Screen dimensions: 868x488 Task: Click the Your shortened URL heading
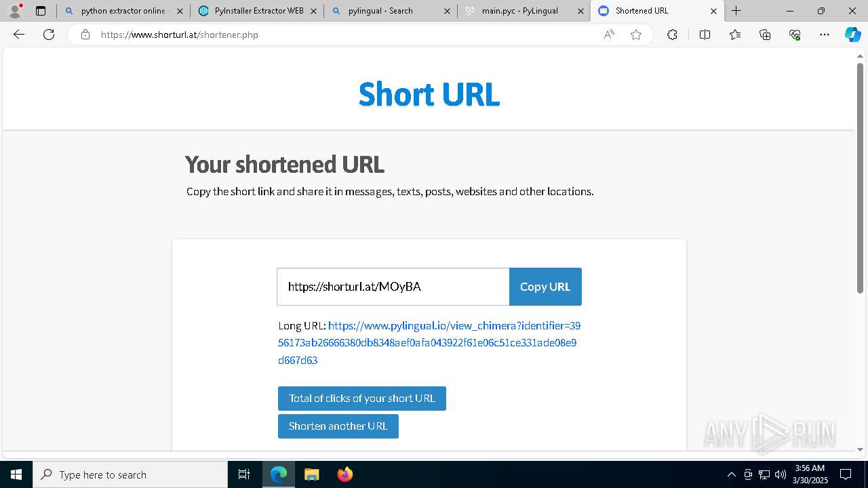(x=285, y=165)
